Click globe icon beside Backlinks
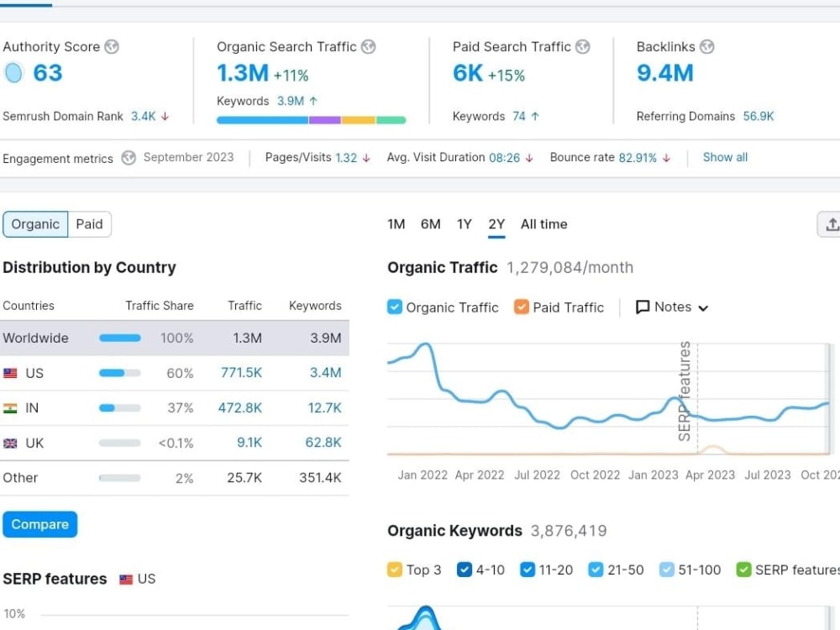This screenshot has height=630, width=840. click(x=707, y=46)
